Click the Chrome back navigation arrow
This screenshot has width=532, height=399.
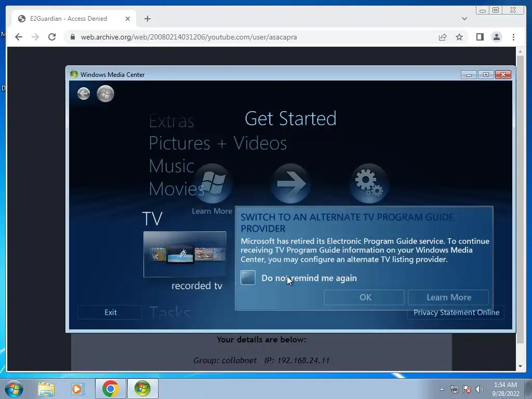click(19, 37)
